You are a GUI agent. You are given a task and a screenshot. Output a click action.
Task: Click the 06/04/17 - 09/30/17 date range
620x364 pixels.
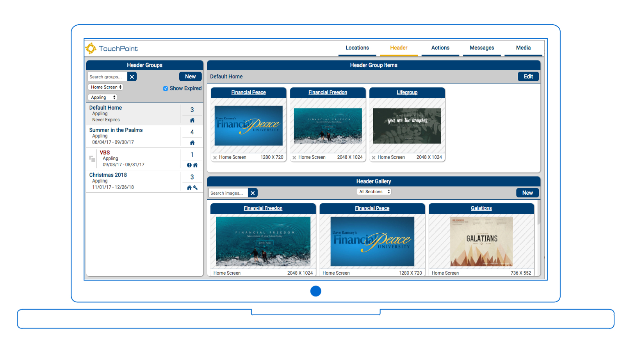coord(113,142)
